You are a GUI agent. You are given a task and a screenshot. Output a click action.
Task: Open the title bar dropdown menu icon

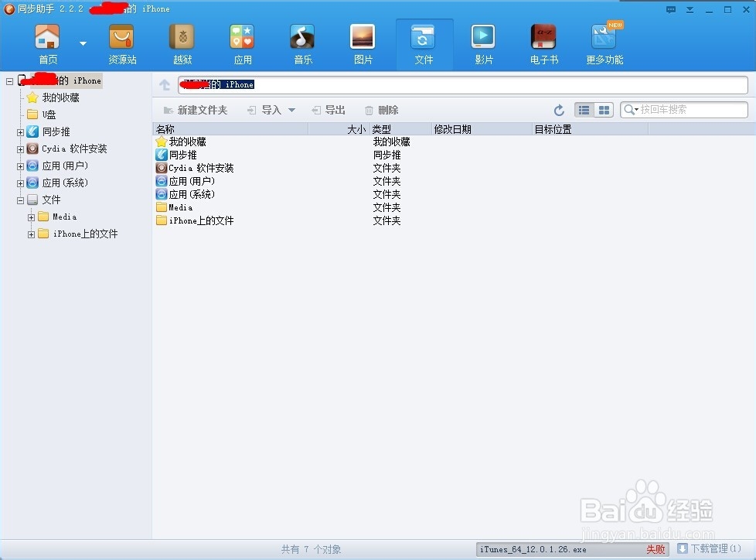pos(690,9)
